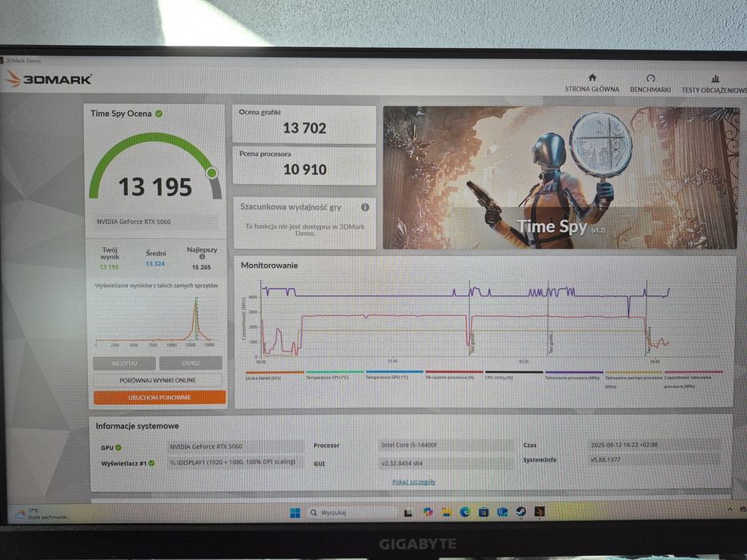Click the Ocena procesora 10 910 value
This screenshot has width=747, height=560.
(x=305, y=170)
